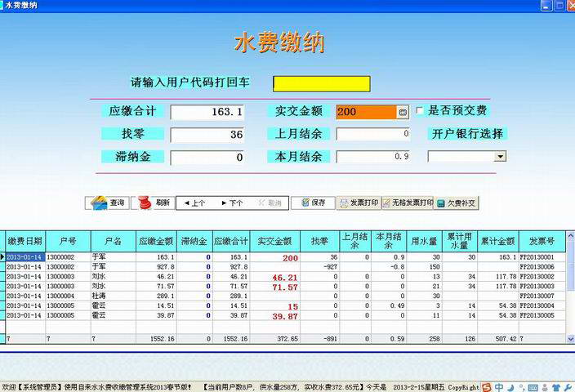This screenshot has height=392, width=575.
Task: Select invoice cell FF20130002
Action: coord(542,277)
